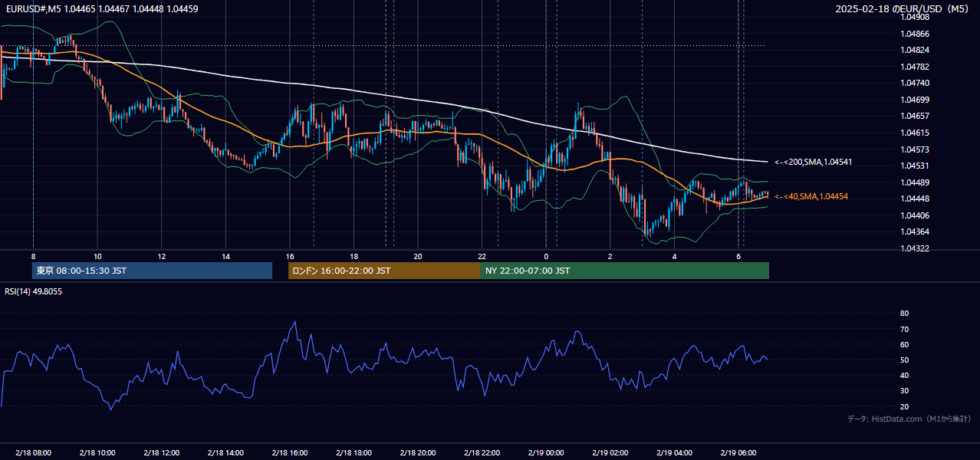Click price axis value 1.04908

(x=916, y=18)
